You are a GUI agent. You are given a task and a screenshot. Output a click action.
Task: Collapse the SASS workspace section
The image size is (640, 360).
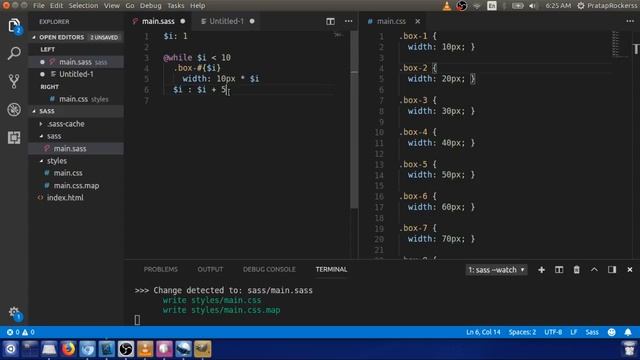(76, 111)
